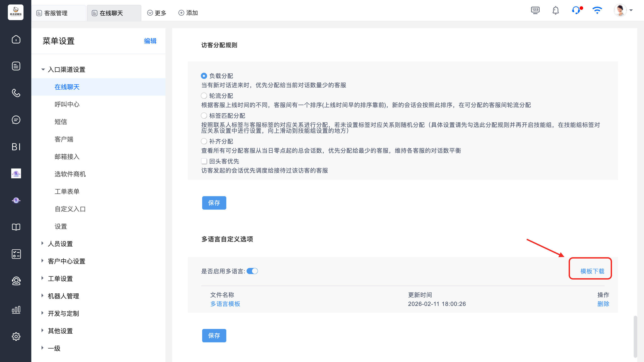Screen dimensions: 644x362
Task: Open the 更多 dropdown in top bar
Action: [x=157, y=13]
